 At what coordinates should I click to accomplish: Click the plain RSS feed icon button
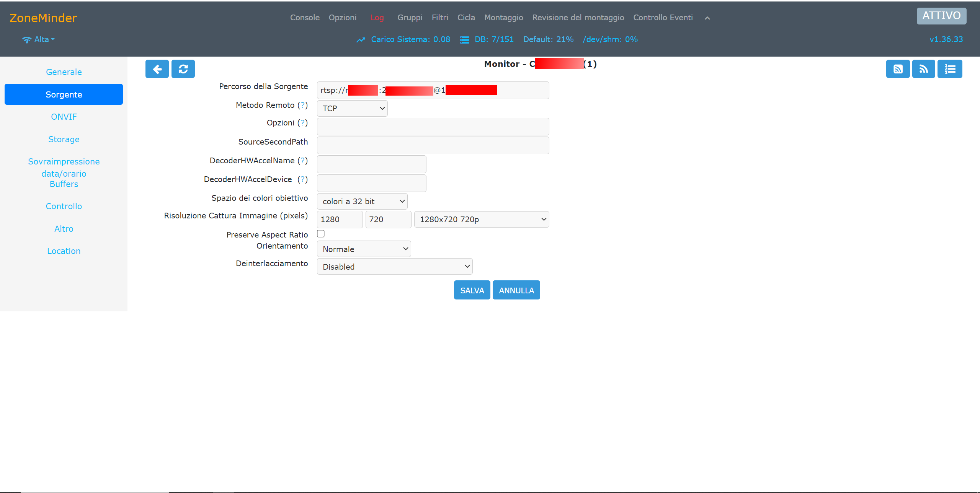[923, 69]
